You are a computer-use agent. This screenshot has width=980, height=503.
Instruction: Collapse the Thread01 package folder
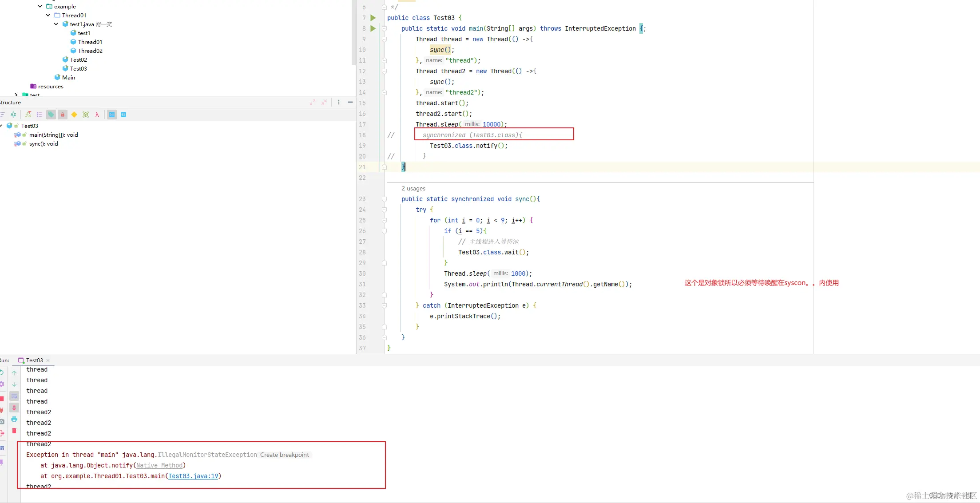click(x=48, y=15)
